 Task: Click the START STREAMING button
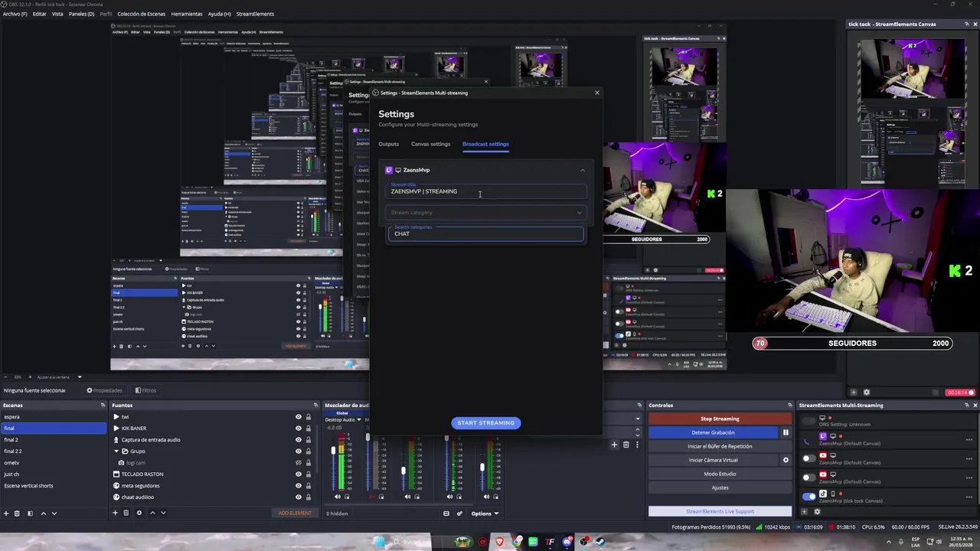point(485,422)
